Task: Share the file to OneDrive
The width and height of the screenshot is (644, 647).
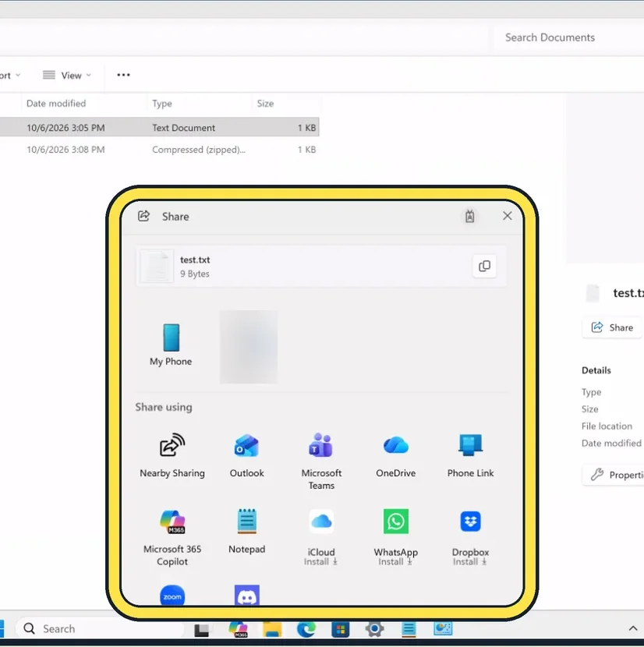Action: [395, 455]
